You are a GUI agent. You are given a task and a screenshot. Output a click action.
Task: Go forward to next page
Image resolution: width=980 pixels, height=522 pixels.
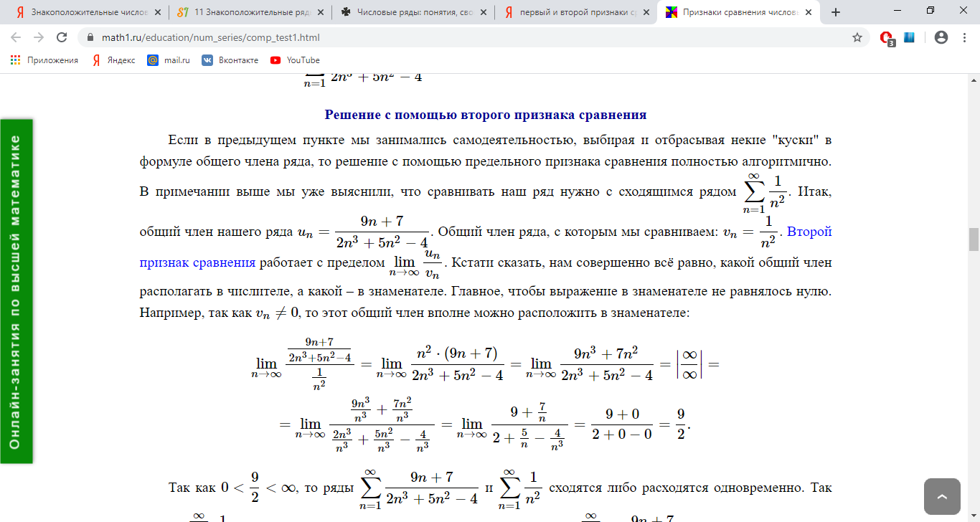39,37
